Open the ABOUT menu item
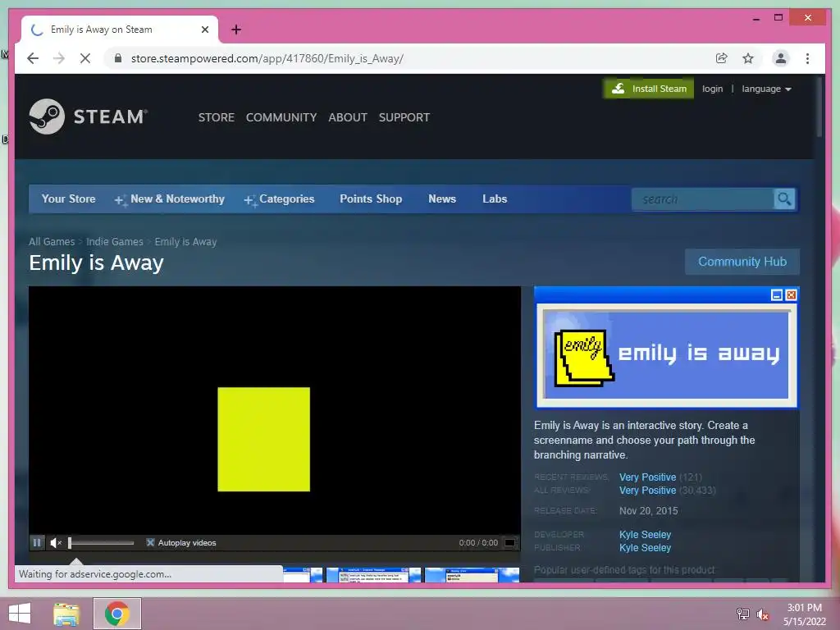The height and width of the screenshot is (630, 840). (x=348, y=117)
